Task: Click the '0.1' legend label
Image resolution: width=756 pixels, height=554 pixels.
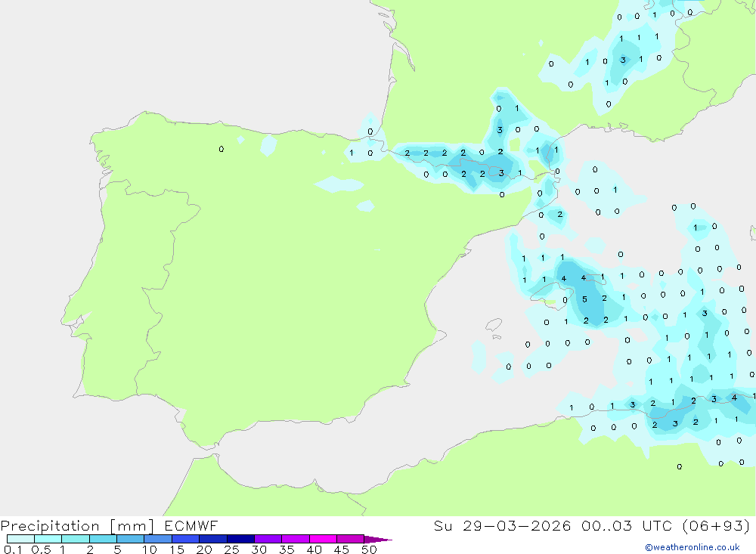Action: (12, 549)
